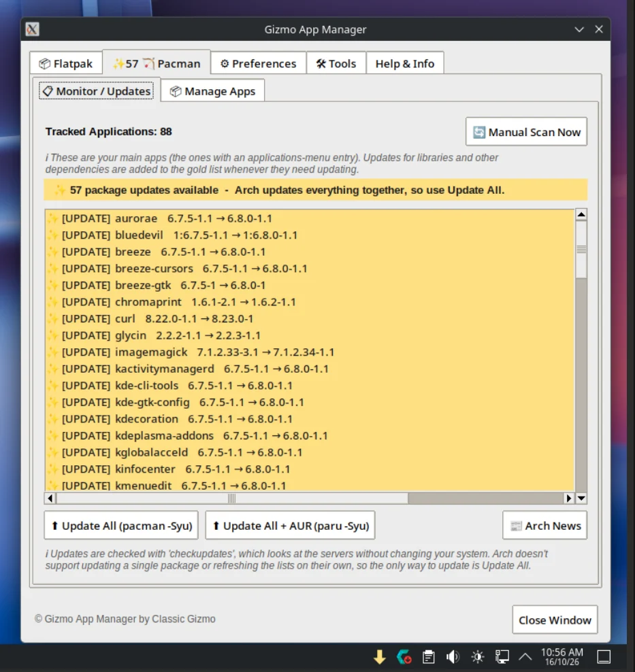Select the kdeplasma-addons update row
The width and height of the screenshot is (635, 672).
(x=310, y=435)
